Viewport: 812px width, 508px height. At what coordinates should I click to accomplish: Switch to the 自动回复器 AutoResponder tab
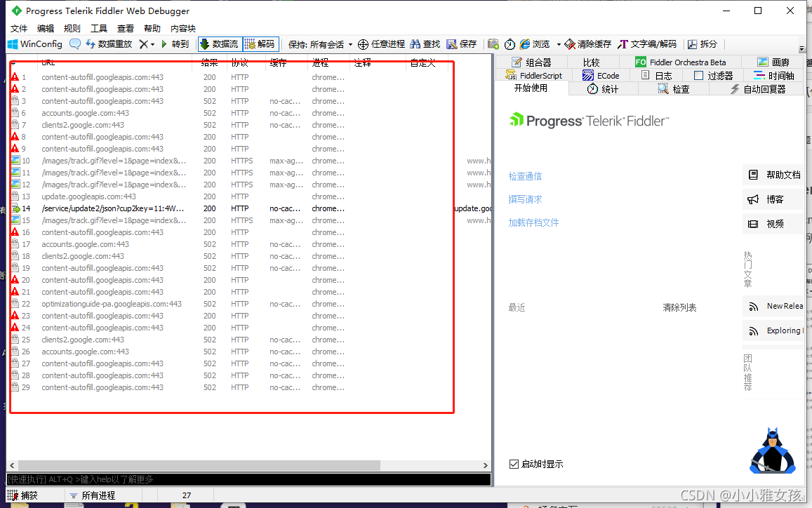[758, 89]
